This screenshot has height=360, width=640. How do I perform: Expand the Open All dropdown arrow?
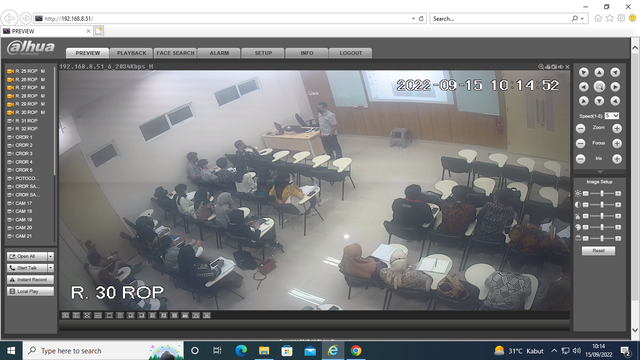(x=51, y=256)
